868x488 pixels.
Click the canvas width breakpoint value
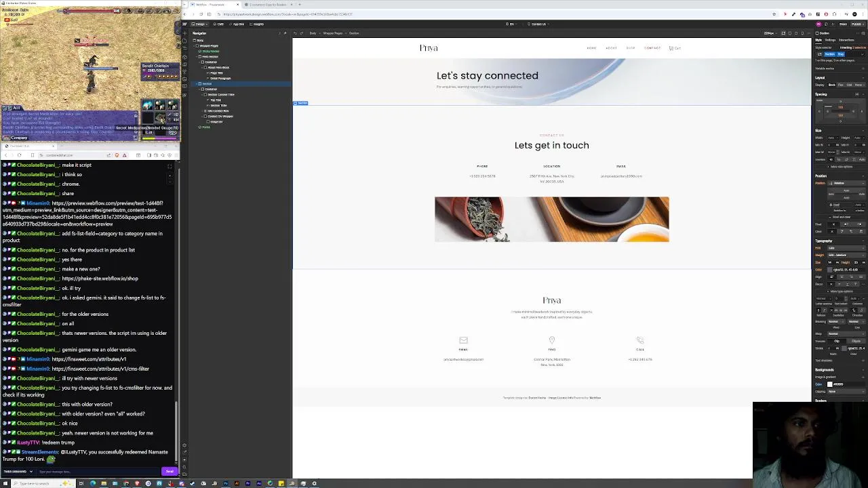(768, 33)
